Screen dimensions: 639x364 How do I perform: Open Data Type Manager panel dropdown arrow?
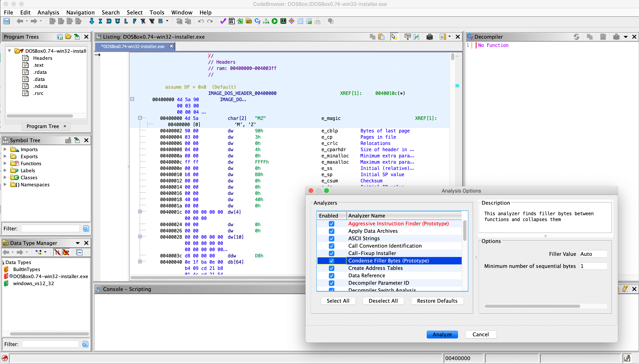78,243
